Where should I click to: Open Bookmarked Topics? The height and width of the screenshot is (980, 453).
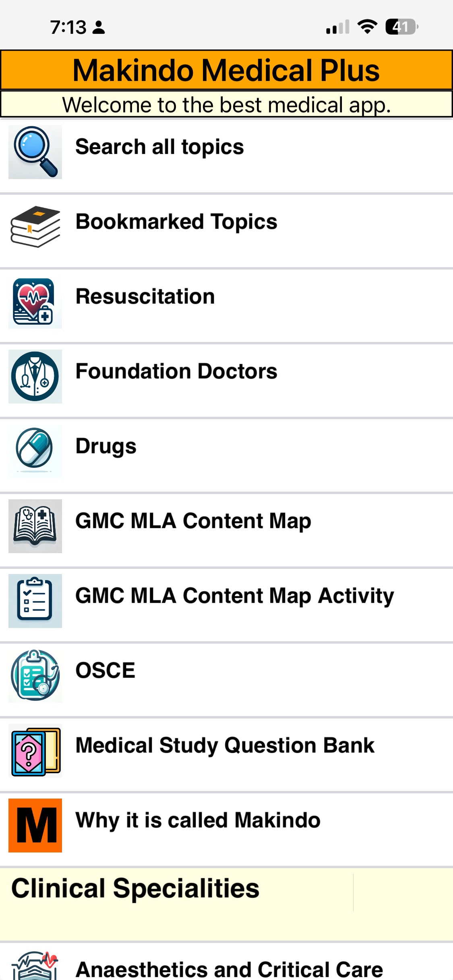[x=176, y=222]
